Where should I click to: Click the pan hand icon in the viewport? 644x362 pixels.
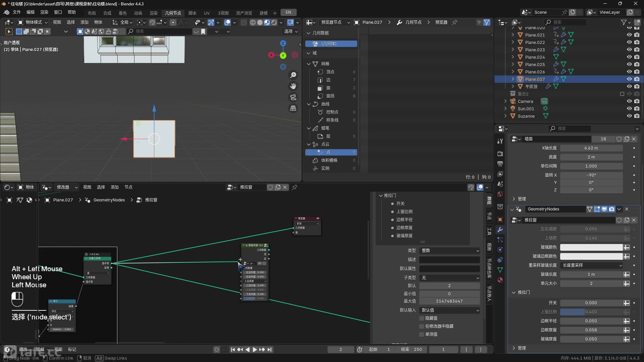coord(293,86)
